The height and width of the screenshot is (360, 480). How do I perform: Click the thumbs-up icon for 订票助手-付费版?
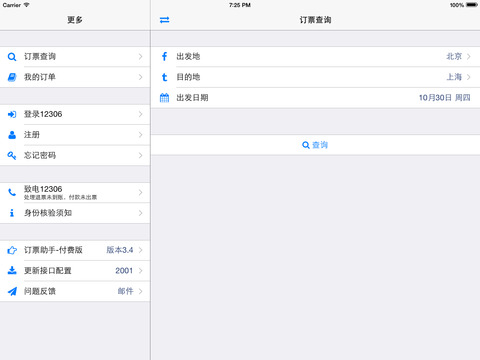(x=12, y=250)
